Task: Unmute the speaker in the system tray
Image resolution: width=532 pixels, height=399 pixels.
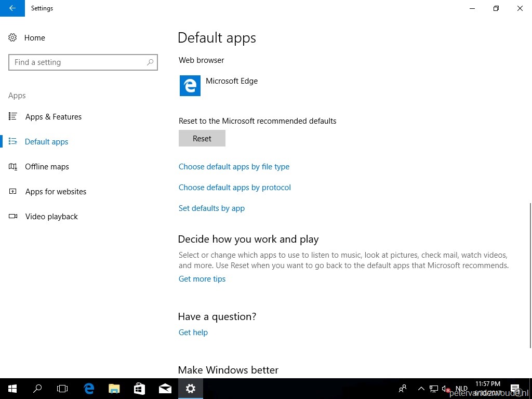Action: 445,388
